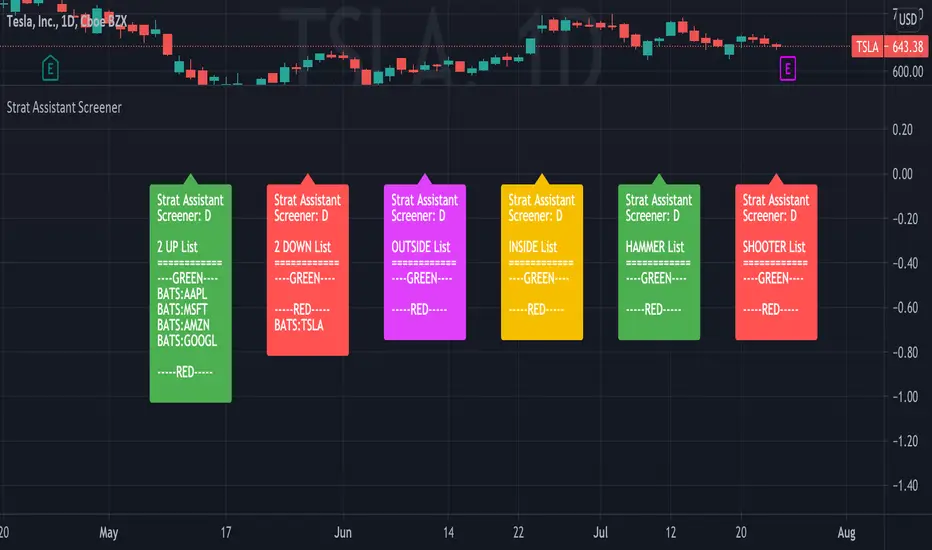
Task: Open the USD currency selector
Action: (907, 17)
